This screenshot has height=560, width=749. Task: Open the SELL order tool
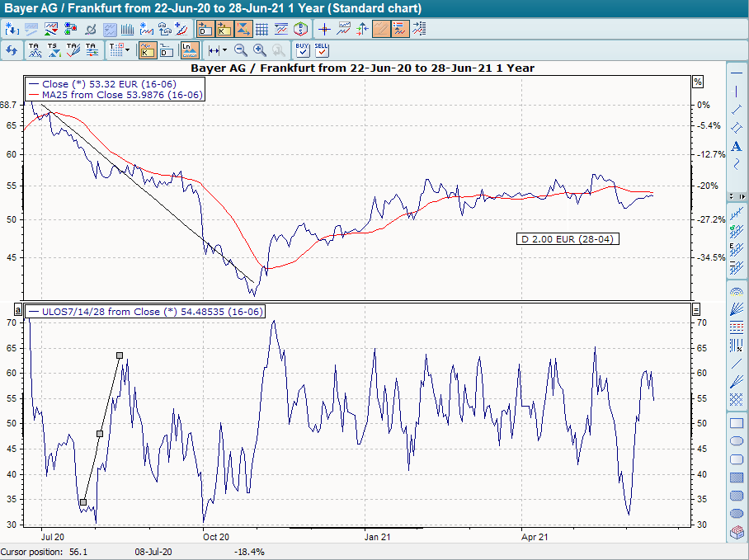click(323, 50)
